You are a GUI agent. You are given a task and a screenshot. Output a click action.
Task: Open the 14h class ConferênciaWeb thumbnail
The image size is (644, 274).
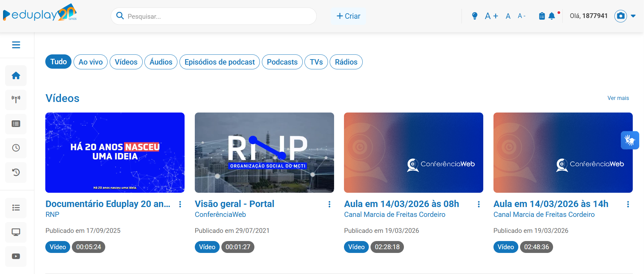click(x=563, y=153)
